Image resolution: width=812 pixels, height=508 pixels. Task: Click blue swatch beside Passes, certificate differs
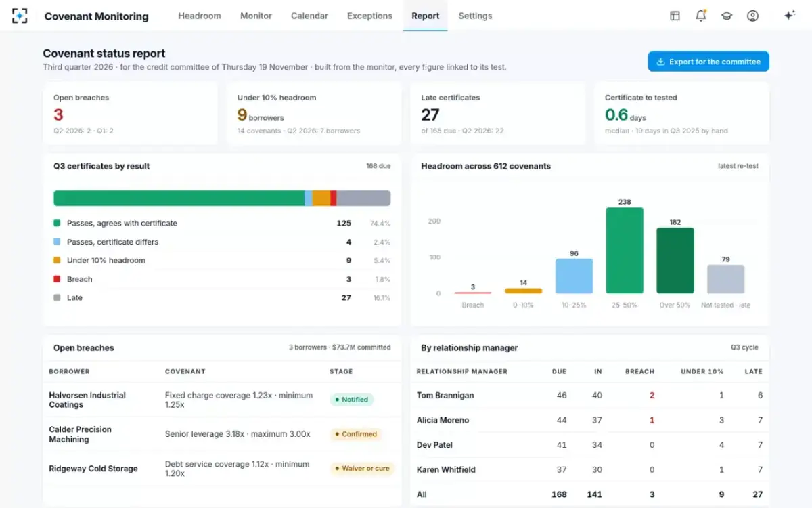click(57, 242)
